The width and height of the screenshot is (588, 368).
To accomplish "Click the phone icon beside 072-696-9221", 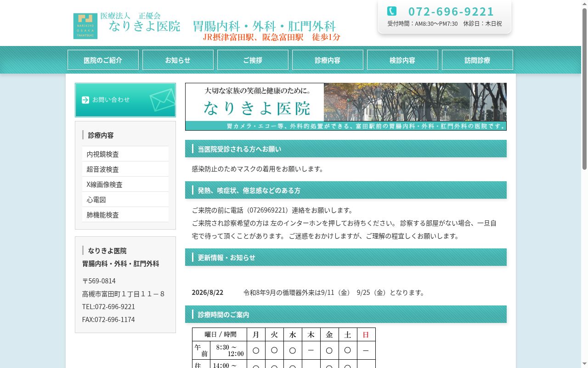I will click(392, 11).
